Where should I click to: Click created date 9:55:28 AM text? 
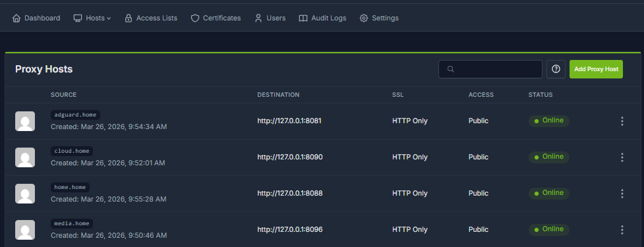[x=108, y=199]
